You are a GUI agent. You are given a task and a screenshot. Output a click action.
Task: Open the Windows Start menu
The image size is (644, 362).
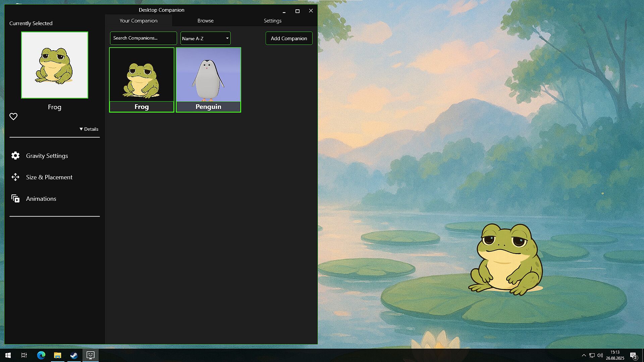coord(8,355)
